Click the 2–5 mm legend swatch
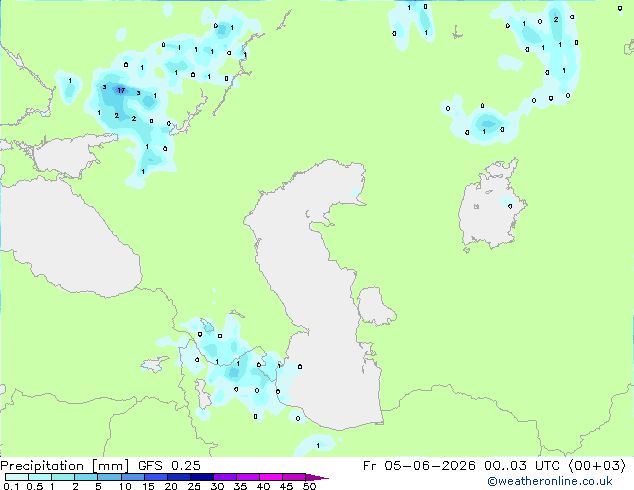Image resolution: width=634 pixels, height=490 pixels. pyautogui.click(x=86, y=477)
